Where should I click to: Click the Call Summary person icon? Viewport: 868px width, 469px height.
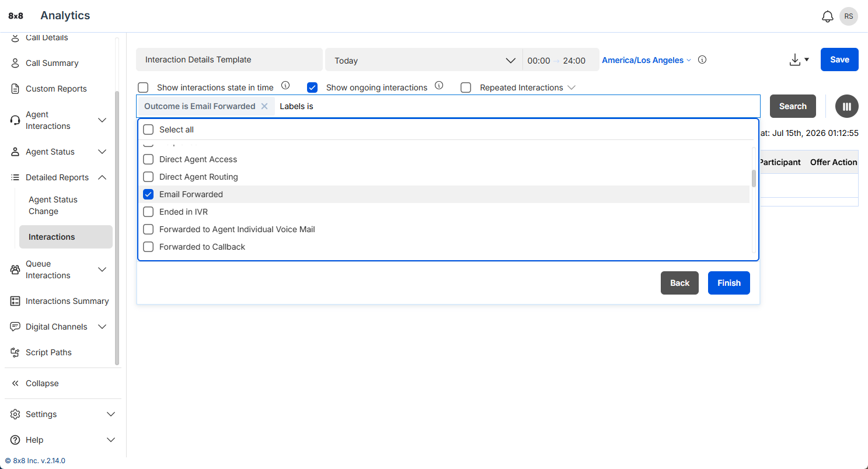(x=15, y=63)
